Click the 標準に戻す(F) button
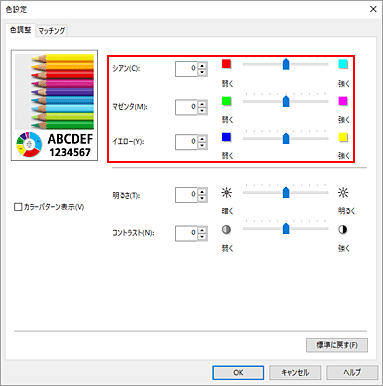The height and width of the screenshot is (386, 383). pos(337,345)
